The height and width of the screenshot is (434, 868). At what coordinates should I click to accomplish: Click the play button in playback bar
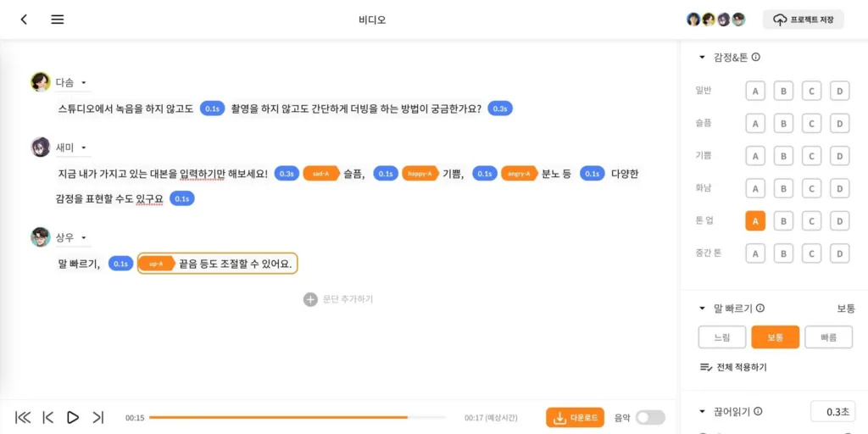point(73,417)
